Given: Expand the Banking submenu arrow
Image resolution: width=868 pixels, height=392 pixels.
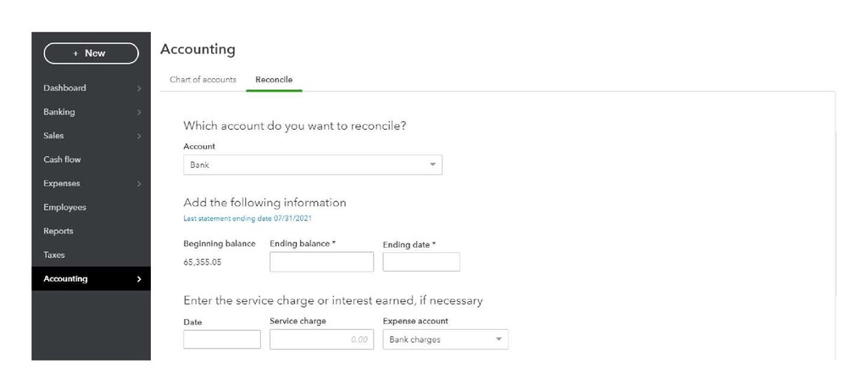Looking at the screenshot, I should click(139, 112).
